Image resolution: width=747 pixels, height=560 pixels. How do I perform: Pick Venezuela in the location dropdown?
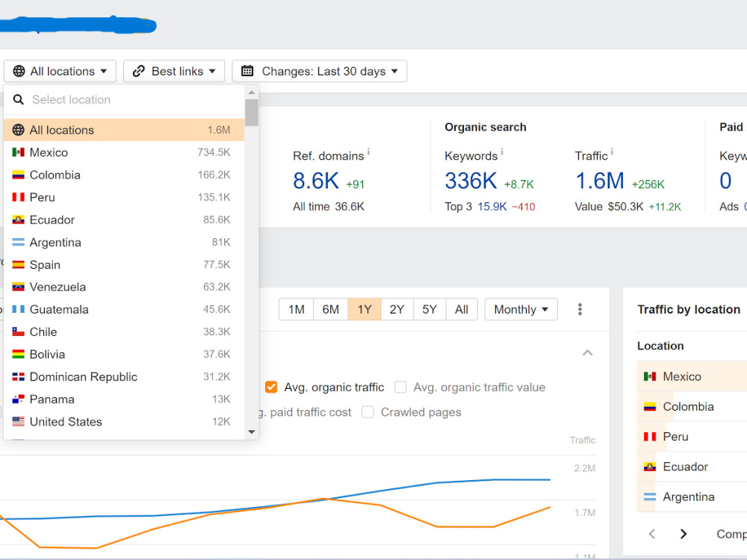124,287
